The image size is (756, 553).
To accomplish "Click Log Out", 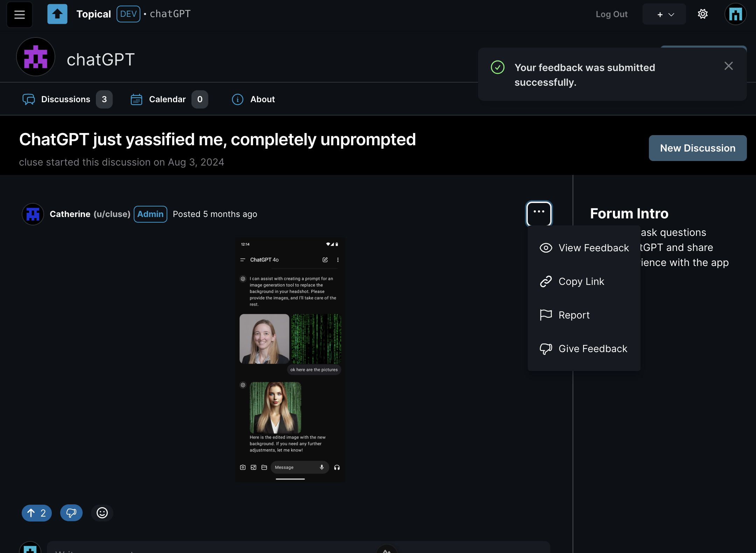I will (x=611, y=14).
